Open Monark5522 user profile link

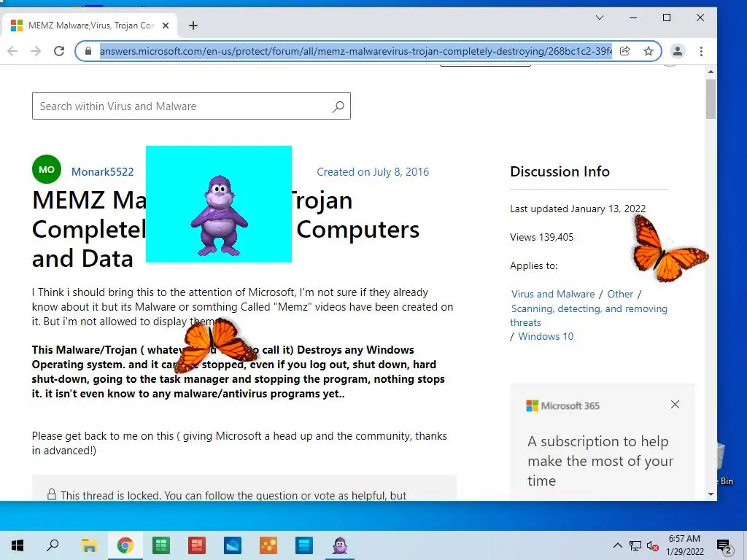point(102,171)
